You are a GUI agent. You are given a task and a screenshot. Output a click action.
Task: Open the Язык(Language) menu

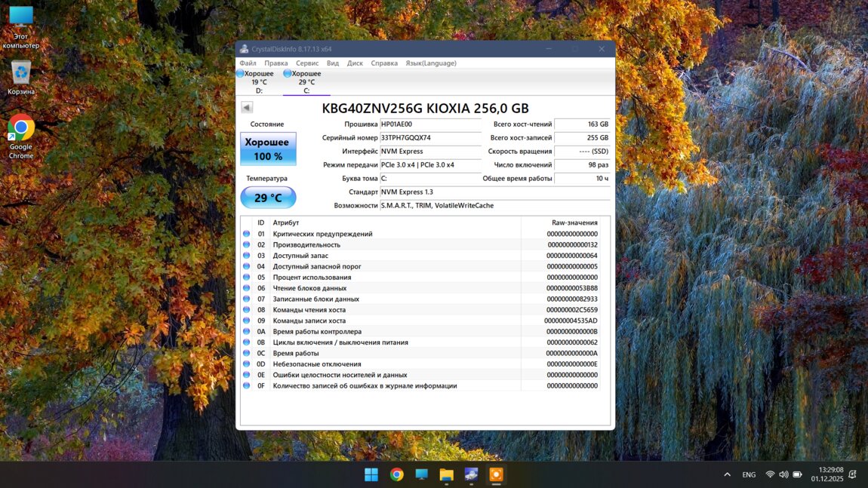pos(430,63)
